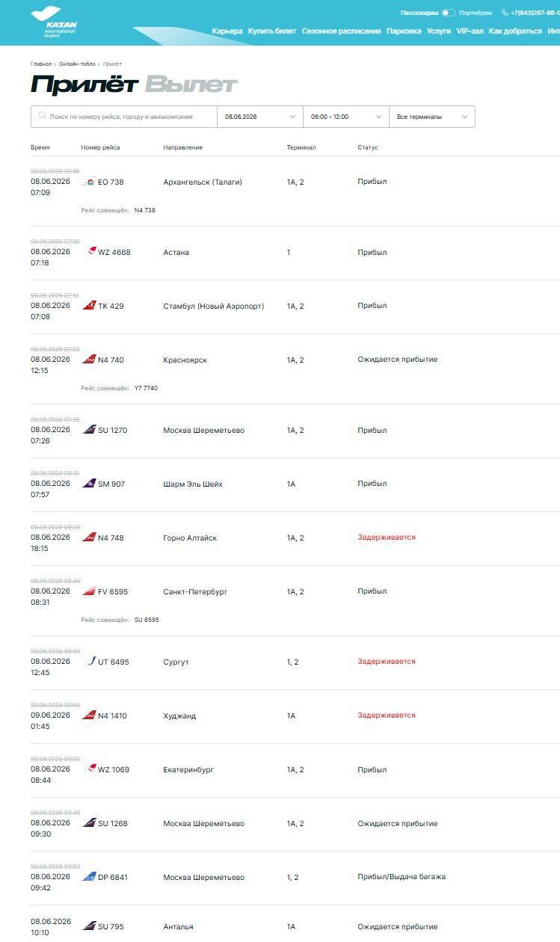This screenshot has width=560, height=942.
Task: Click the phone icon in header
Action: [505, 13]
